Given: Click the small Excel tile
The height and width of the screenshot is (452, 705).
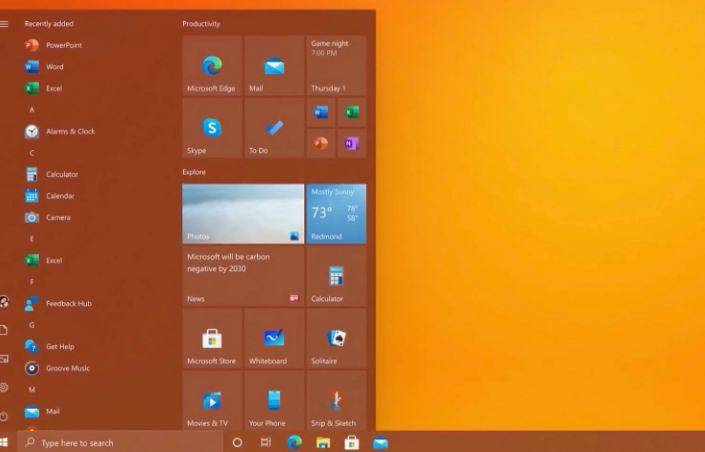Looking at the screenshot, I should coord(352,112).
